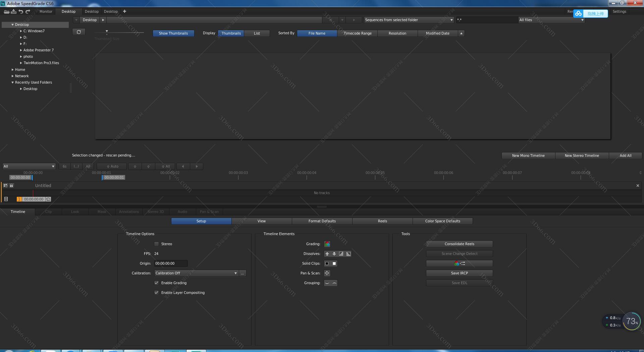Open the Color Space Defaults tab
Screen dimensions: 644x352
coord(443,221)
